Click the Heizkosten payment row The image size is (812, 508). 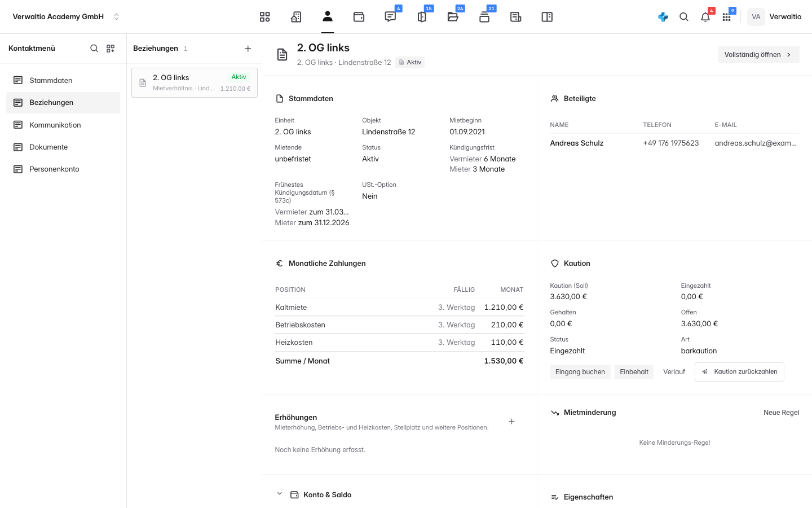coord(399,343)
